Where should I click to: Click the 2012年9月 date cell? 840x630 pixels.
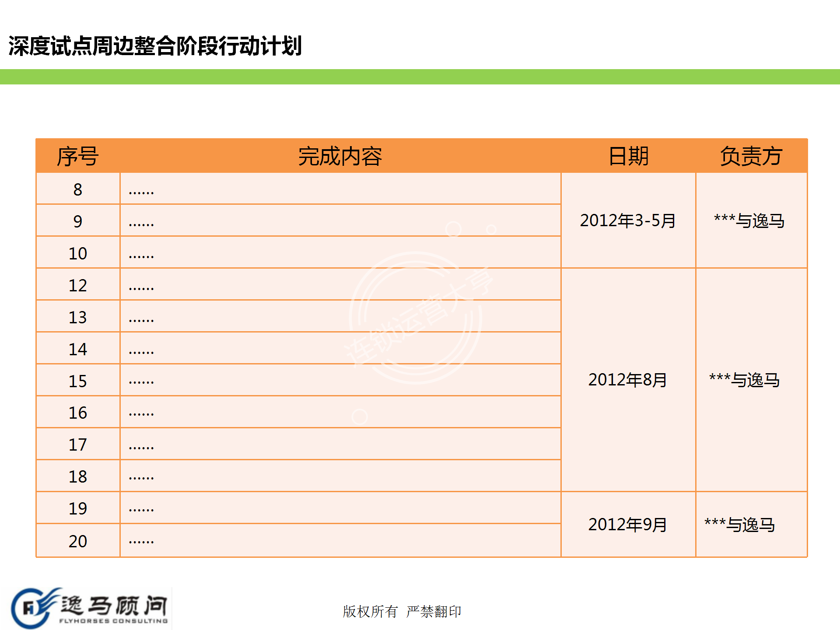tap(628, 525)
